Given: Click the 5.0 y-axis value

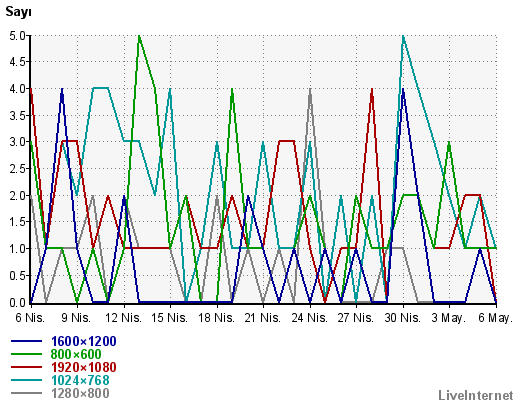Looking at the screenshot, I should 18,35.
